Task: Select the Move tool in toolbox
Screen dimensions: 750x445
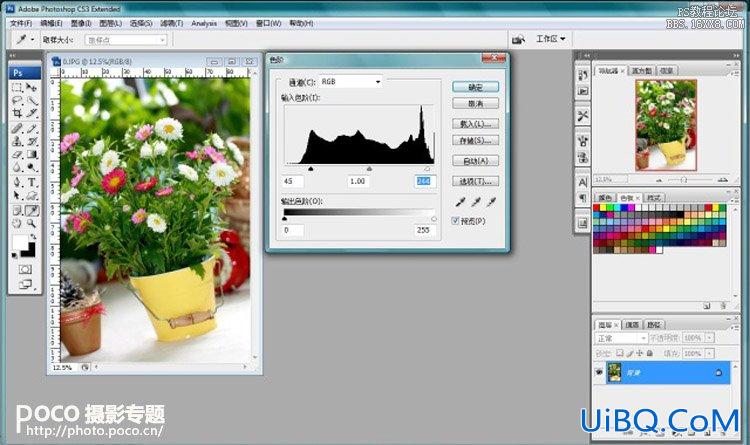Action: point(32,88)
